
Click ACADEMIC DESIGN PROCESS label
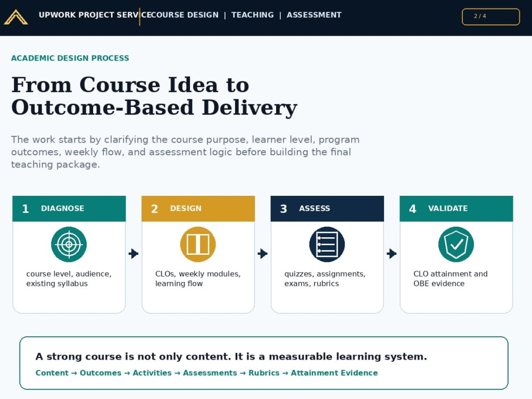click(x=70, y=58)
